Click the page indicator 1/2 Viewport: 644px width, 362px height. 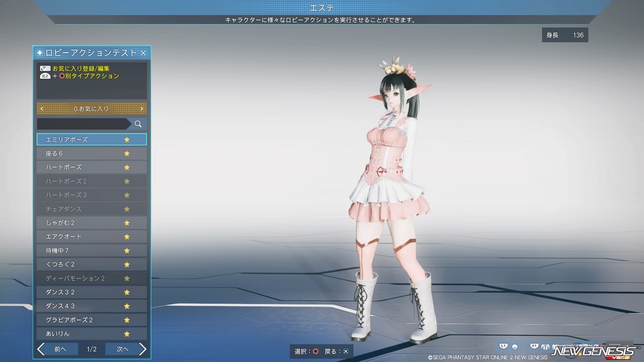click(x=92, y=349)
